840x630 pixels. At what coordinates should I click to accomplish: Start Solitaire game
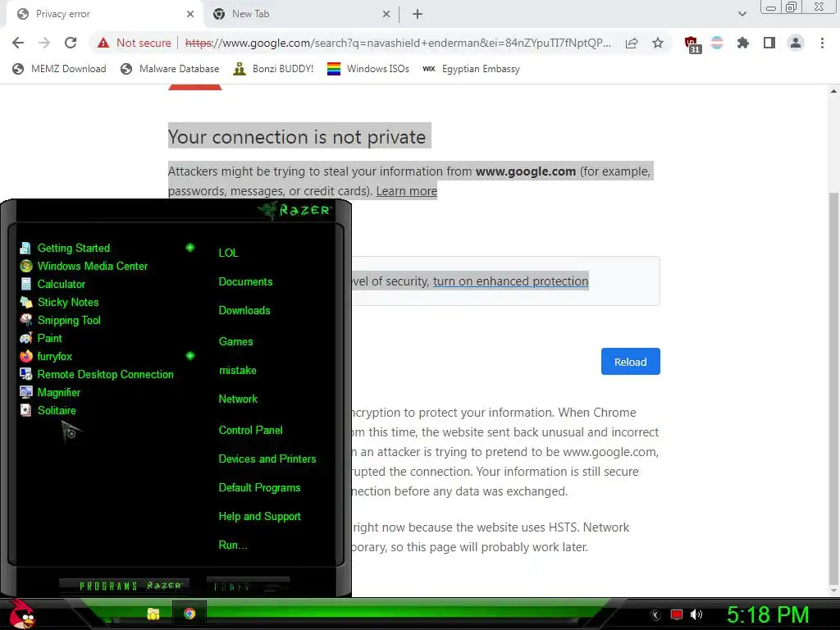(x=48, y=410)
